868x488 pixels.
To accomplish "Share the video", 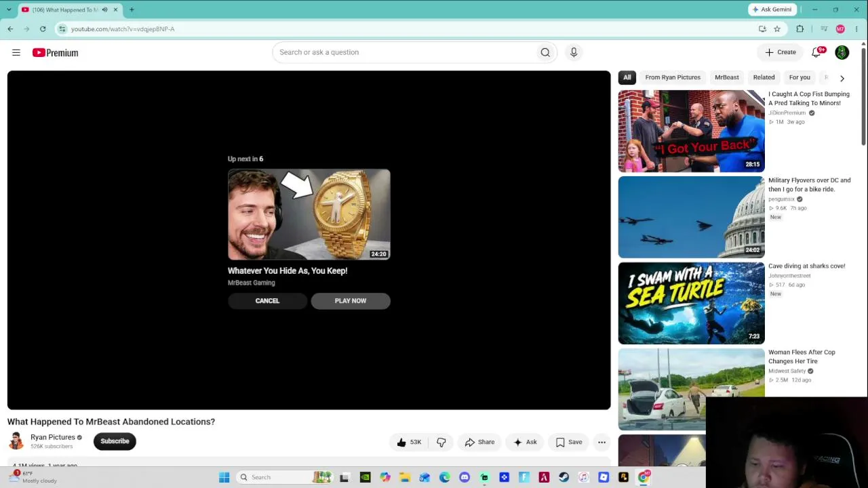I will [479, 442].
